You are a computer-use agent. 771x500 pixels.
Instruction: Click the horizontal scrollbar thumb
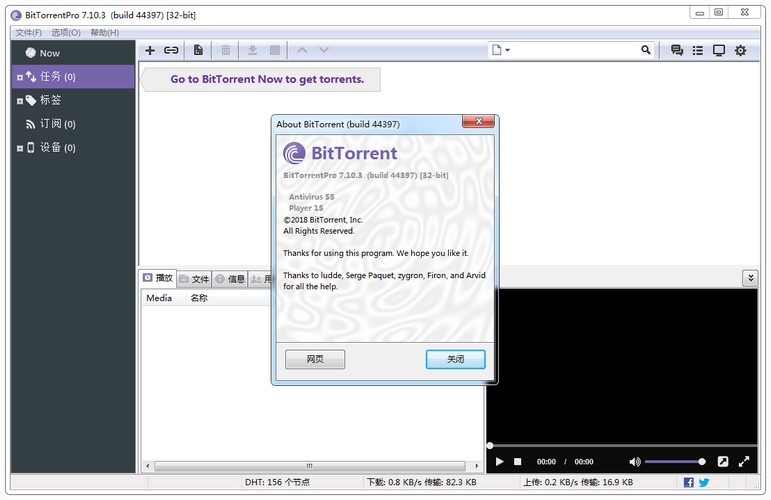[x=310, y=466]
